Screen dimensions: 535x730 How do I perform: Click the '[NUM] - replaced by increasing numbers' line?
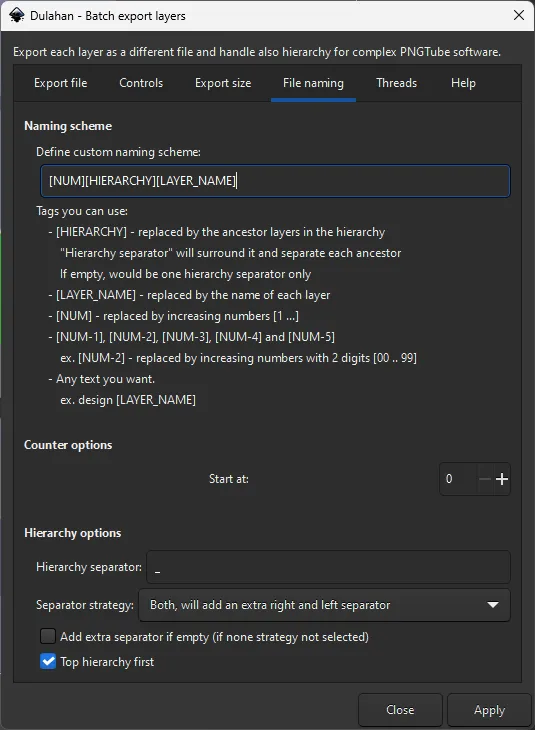(x=173, y=316)
